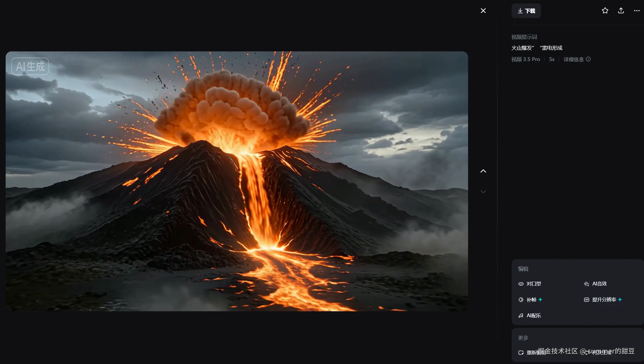Click the AI生成 watermark badge
Viewport: 644px width, 364px height.
30,66
